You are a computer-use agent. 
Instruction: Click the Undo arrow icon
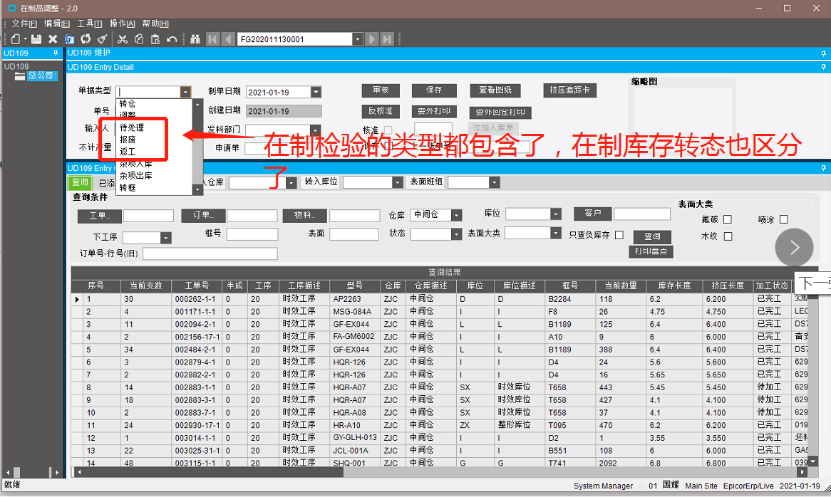click(x=172, y=39)
